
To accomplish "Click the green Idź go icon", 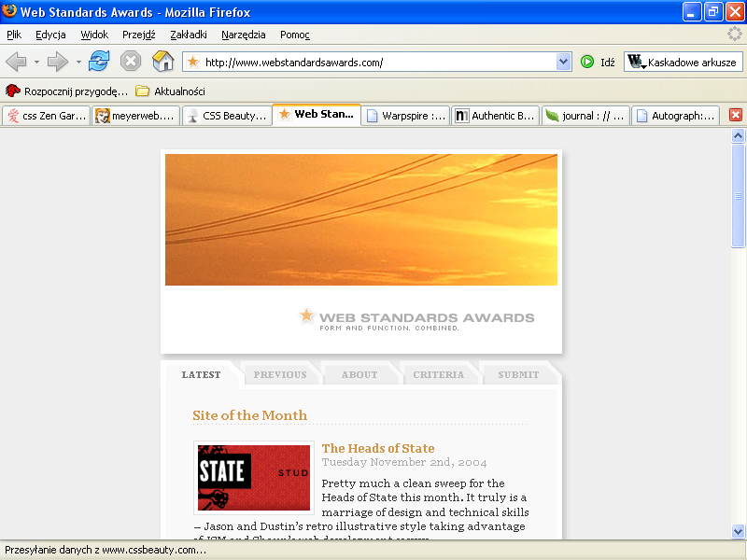I will coord(587,62).
